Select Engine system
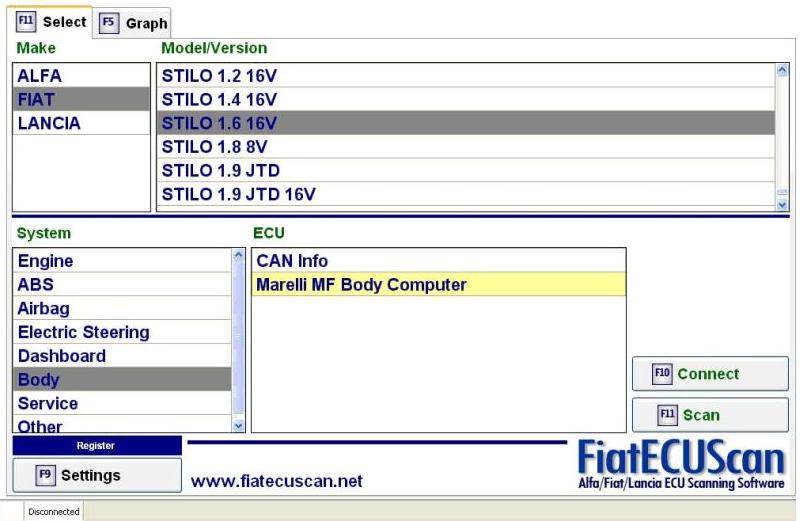 (122, 261)
